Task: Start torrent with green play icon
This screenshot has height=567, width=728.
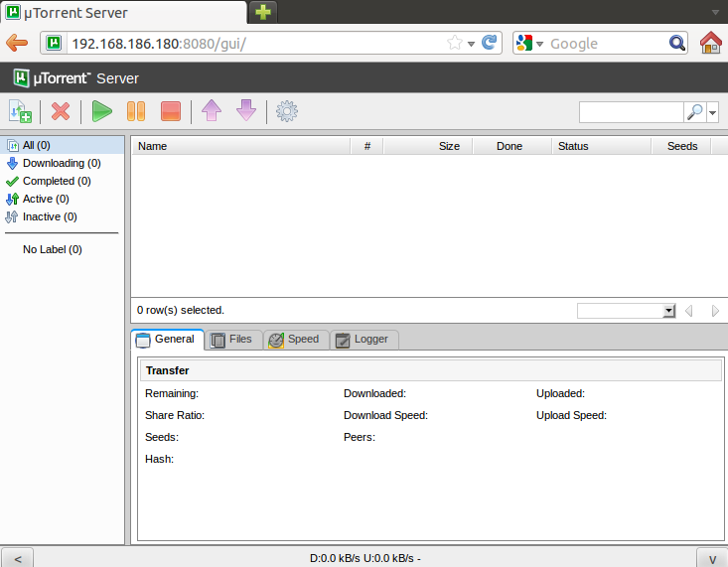Action: (101, 111)
